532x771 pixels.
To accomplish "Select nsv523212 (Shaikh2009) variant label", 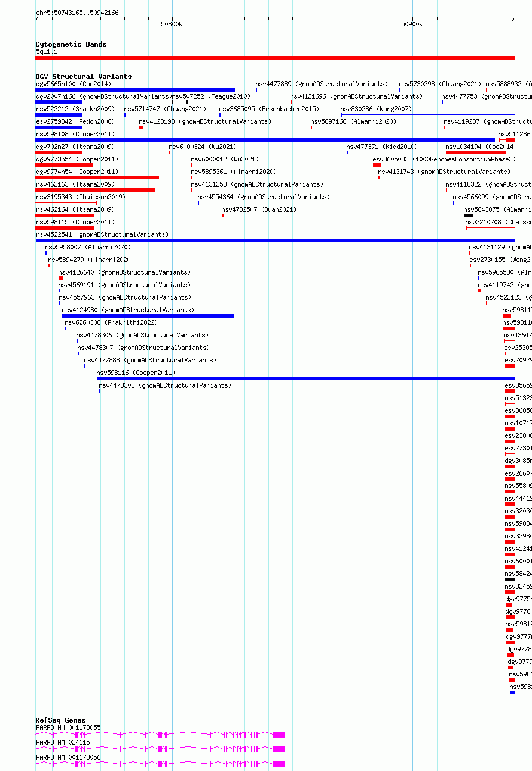I will (x=75, y=109).
